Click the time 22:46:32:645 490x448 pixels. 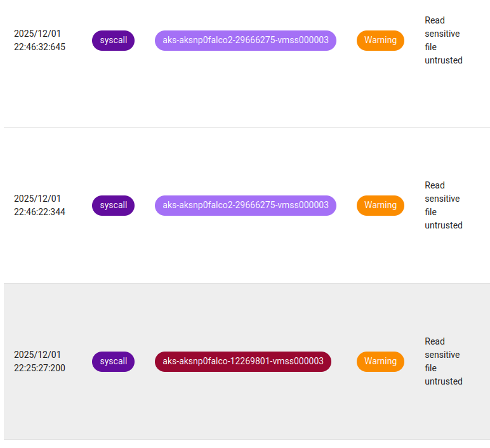pyautogui.click(x=39, y=47)
